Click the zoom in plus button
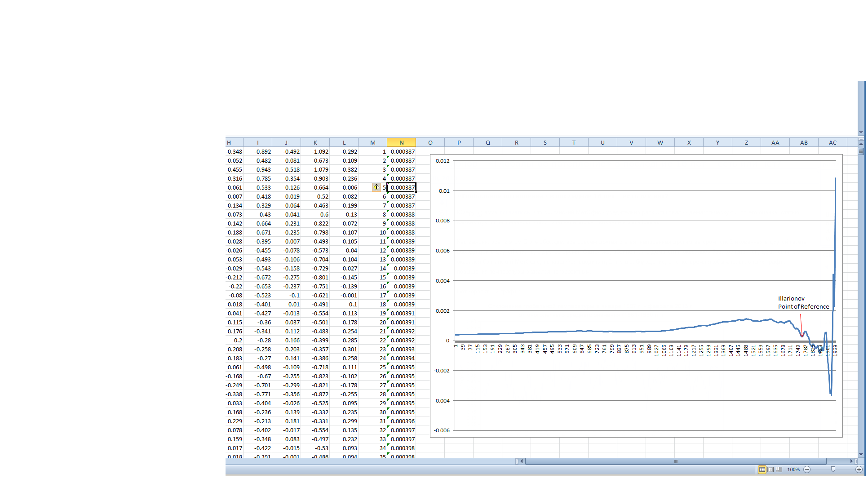This screenshot has height=478, width=868. coord(859,469)
